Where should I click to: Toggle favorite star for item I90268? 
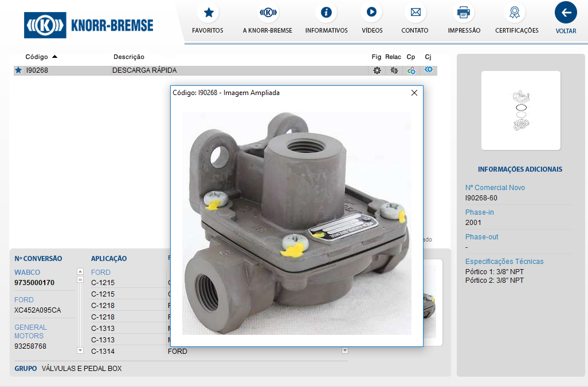[x=18, y=70]
